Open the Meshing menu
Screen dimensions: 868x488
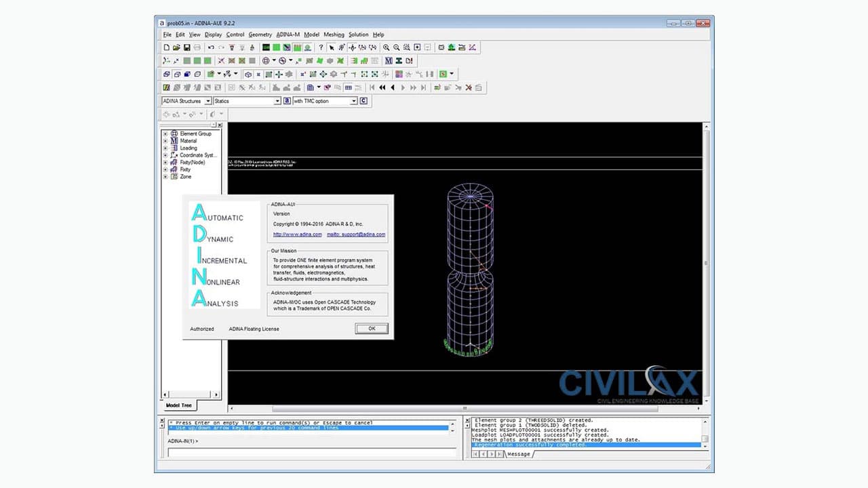pos(334,35)
